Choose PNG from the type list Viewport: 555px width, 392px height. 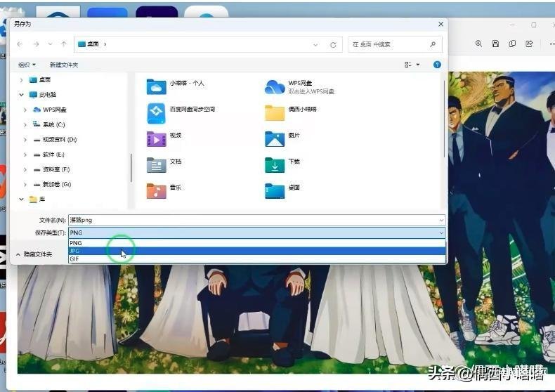256,243
